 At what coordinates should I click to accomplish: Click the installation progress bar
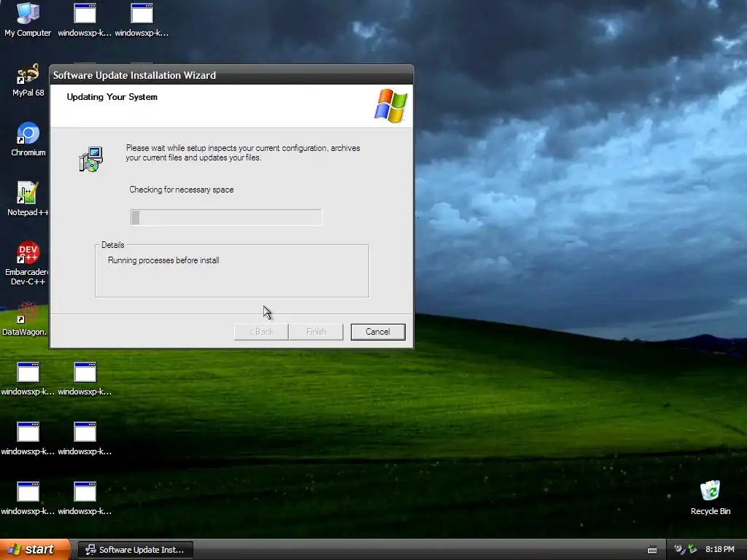tap(226, 217)
